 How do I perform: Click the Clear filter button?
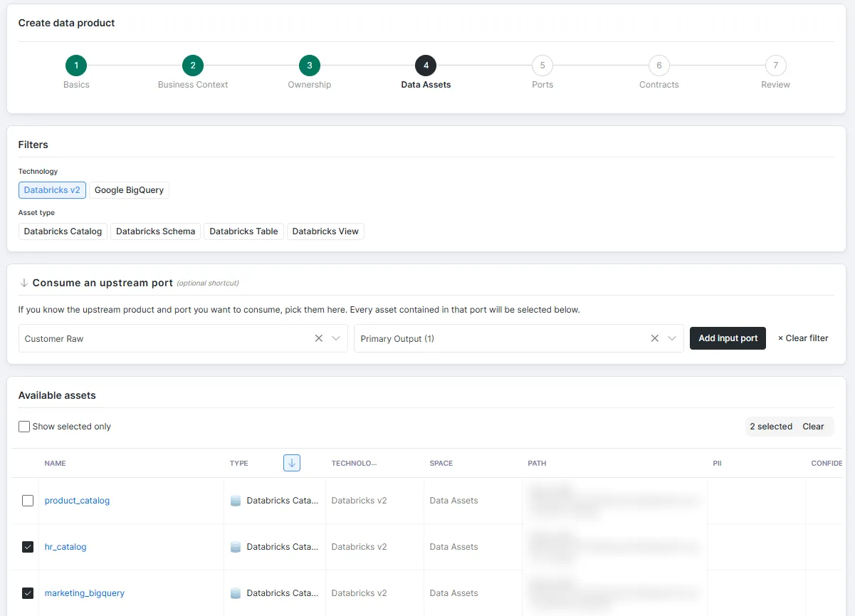[803, 338]
